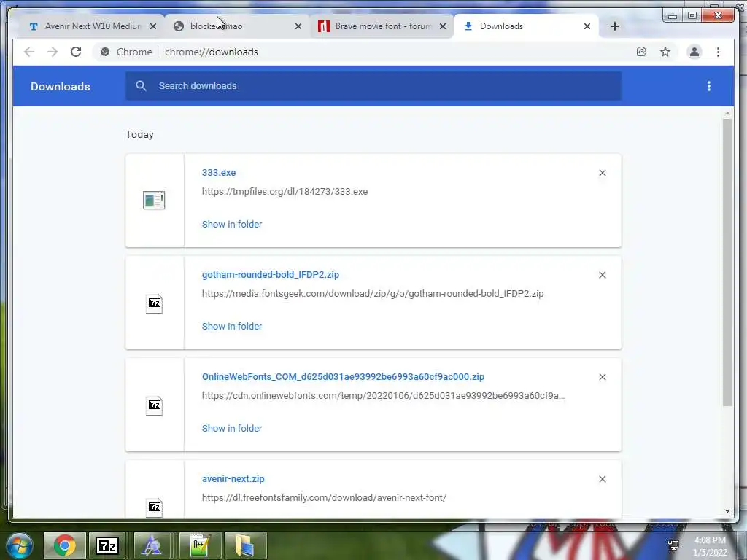The width and height of the screenshot is (747, 560).
Task: Focus the Search downloads field
Action: click(x=373, y=86)
